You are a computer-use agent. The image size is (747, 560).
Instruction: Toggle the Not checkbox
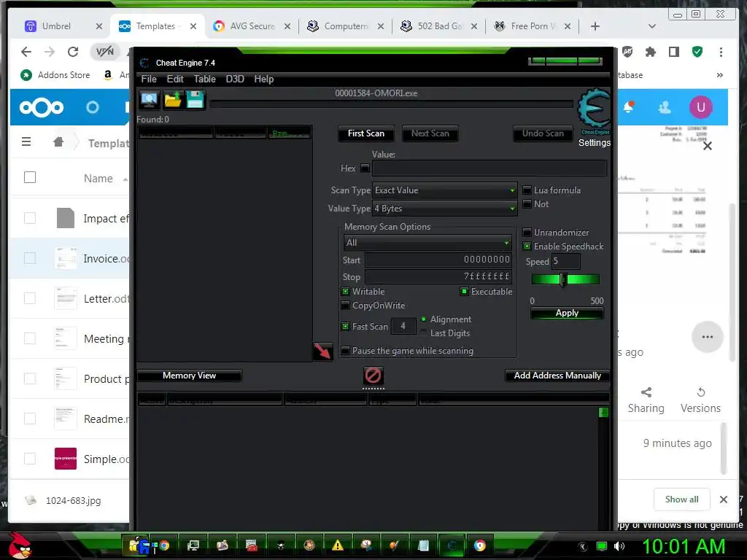(527, 204)
